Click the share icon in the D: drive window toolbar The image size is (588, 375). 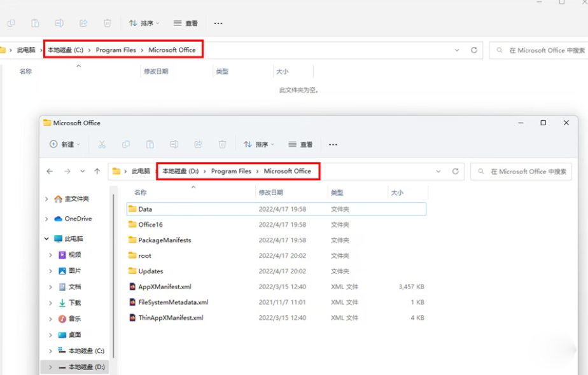coord(198,144)
